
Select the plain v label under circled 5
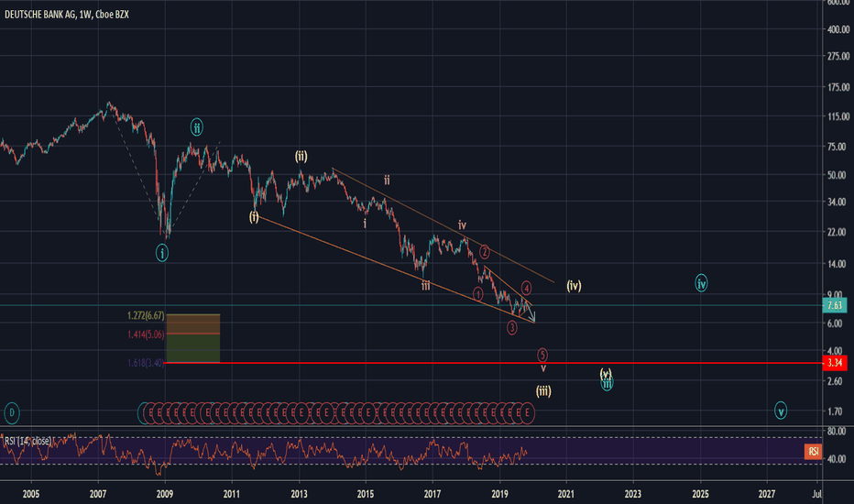[543, 369]
